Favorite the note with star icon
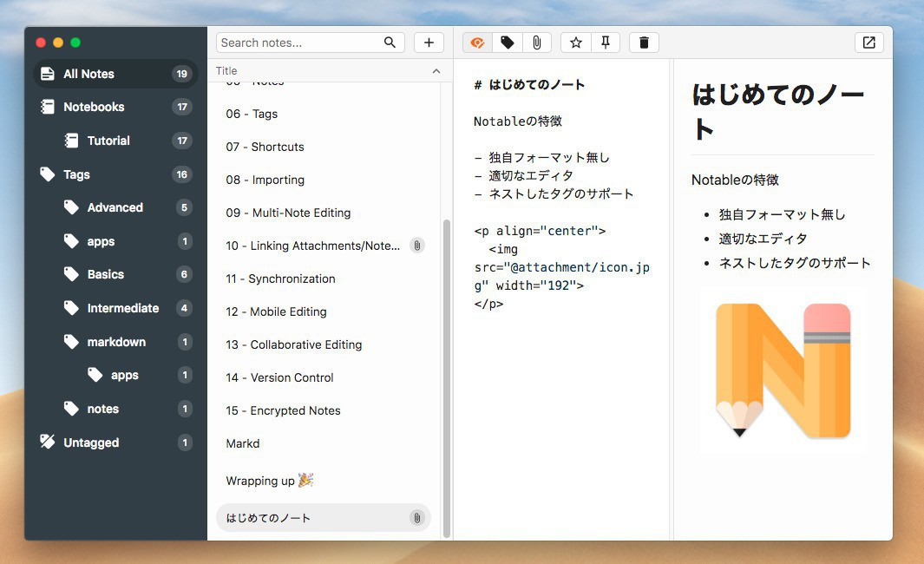 coord(575,43)
